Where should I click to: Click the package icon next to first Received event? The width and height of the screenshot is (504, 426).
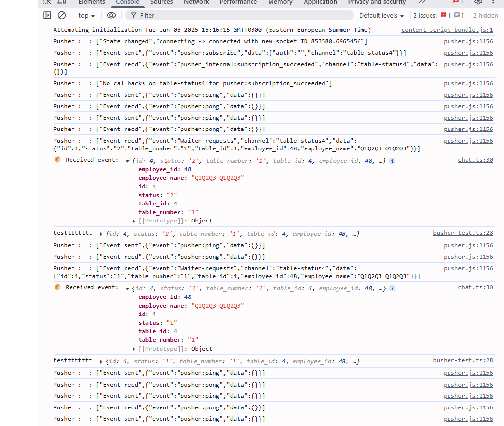tap(58, 160)
